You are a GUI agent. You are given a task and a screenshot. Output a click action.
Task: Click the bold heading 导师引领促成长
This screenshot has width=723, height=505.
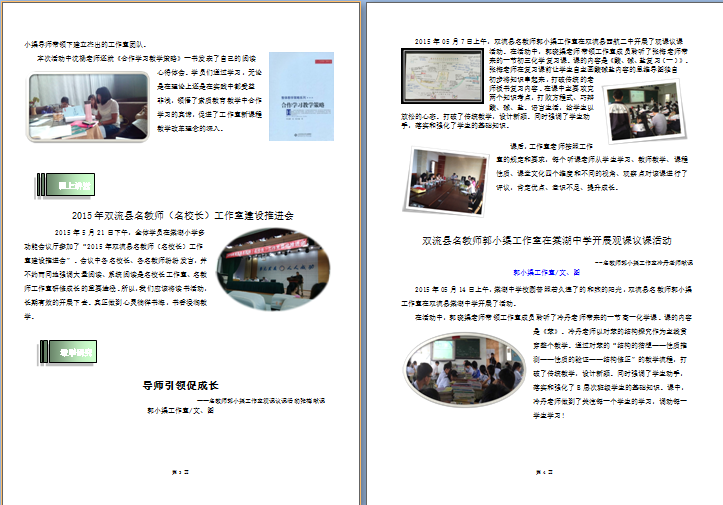click(180, 385)
